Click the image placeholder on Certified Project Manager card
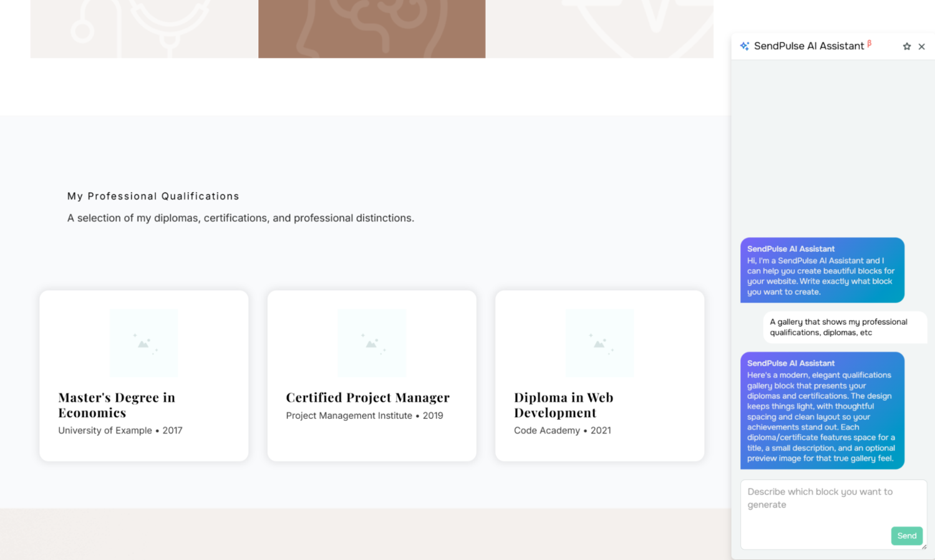935x560 pixels. pos(371,343)
